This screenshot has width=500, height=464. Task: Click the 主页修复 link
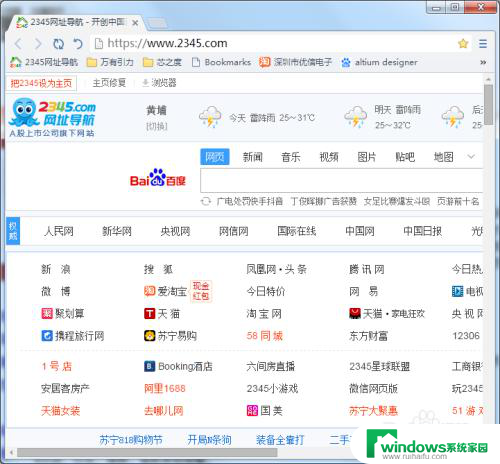pos(109,83)
